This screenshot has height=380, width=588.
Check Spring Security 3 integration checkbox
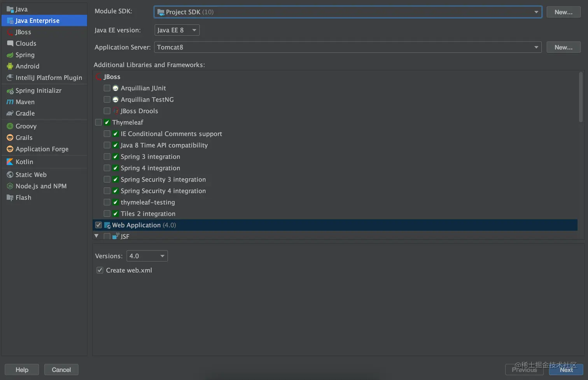[107, 179]
